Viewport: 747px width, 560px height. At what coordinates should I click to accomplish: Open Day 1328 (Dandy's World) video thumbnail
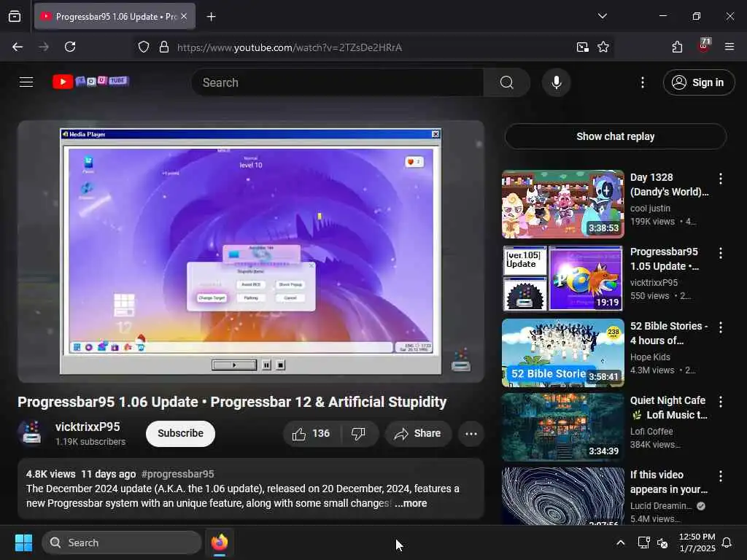(x=562, y=204)
